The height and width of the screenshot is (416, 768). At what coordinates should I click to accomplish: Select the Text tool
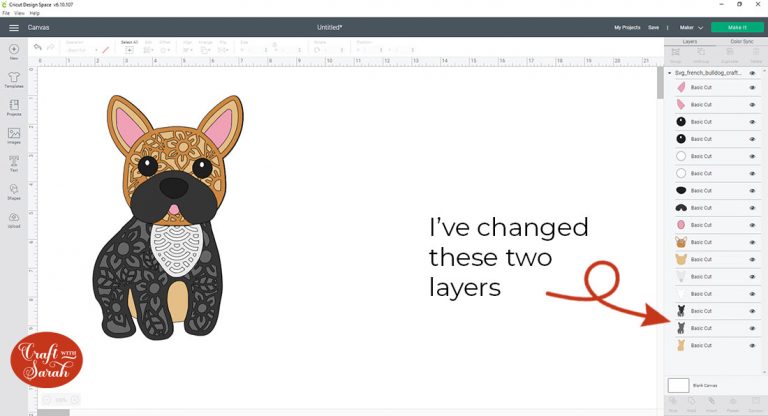pos(14,163)
